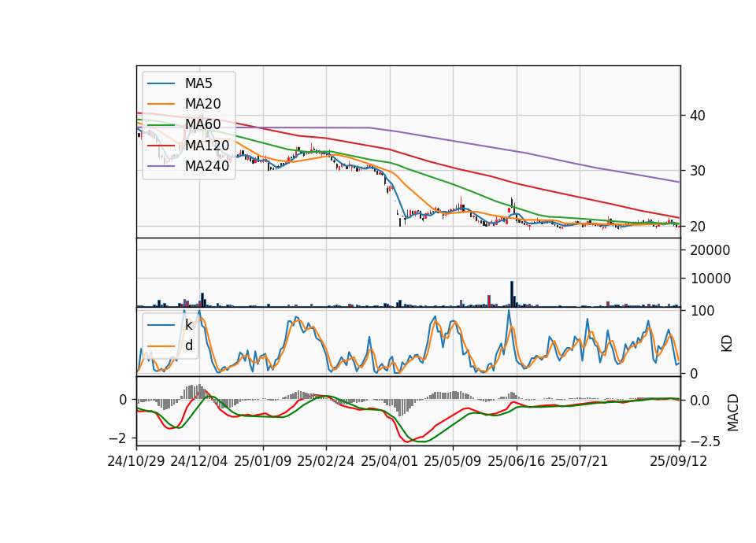Click the volume axis value 10000
This screenshot has height=543, width=756.
click(x=710, y=279)
